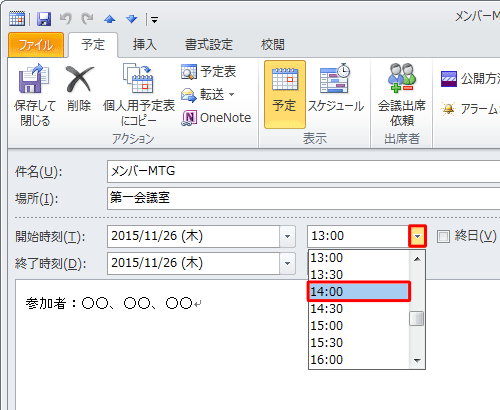Click the アラーム reminder bell icon
Screen dimensions: 500x410
(x=449, y=109)
